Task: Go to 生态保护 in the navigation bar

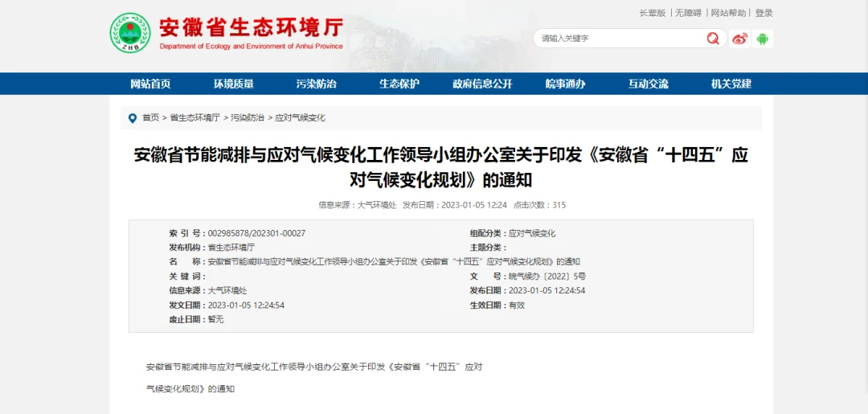Action: [399, 84]
